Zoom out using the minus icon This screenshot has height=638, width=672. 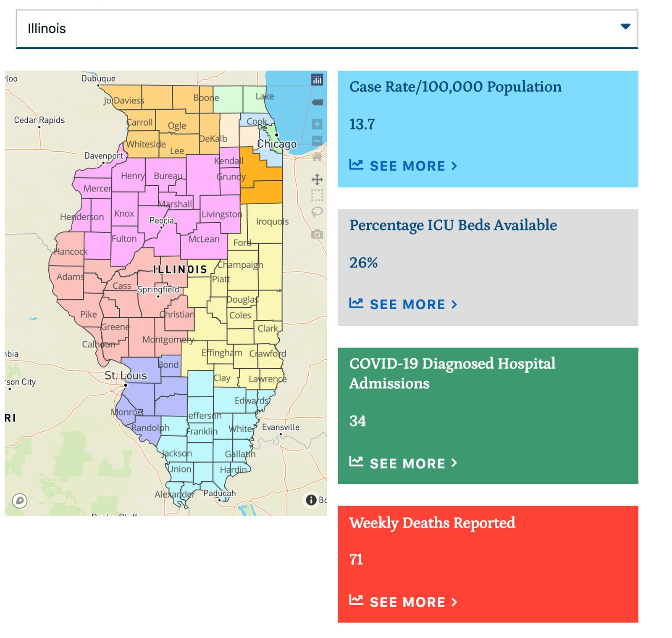[317, 140]
